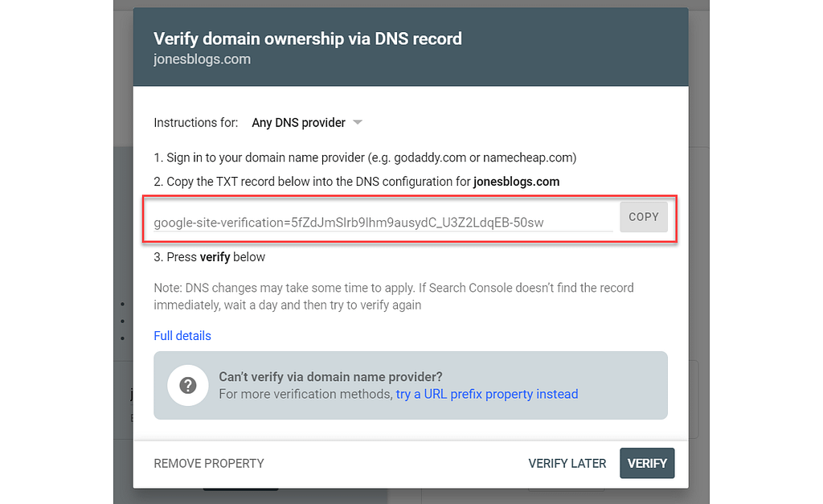Click the Press verify below instruction
The width and height of the screenshot is (823, 504).
tap(211, 256)
